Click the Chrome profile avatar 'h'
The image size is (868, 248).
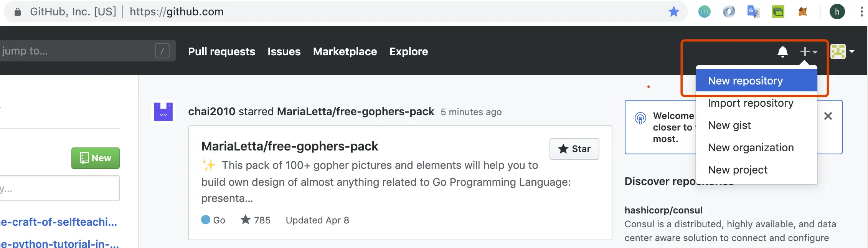pos(837,12)
